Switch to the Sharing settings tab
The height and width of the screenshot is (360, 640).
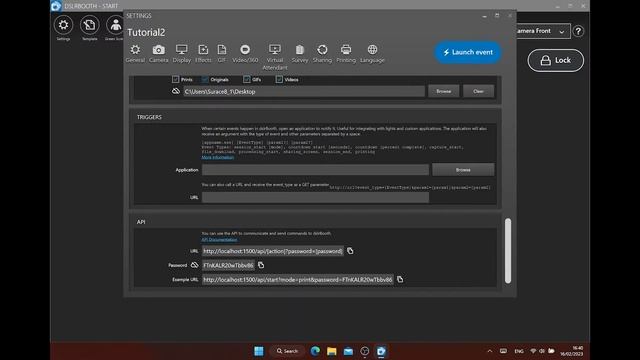(322, 53)
